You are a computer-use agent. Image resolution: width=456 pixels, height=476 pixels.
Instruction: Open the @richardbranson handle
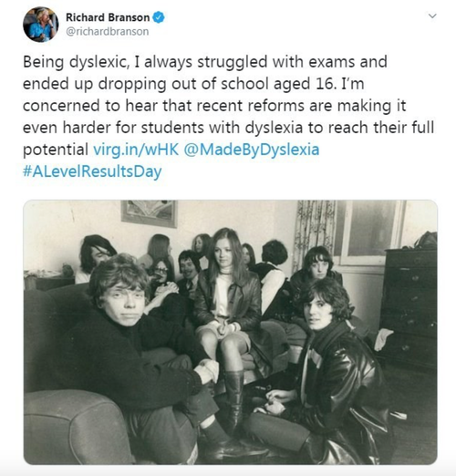point(108,31)
